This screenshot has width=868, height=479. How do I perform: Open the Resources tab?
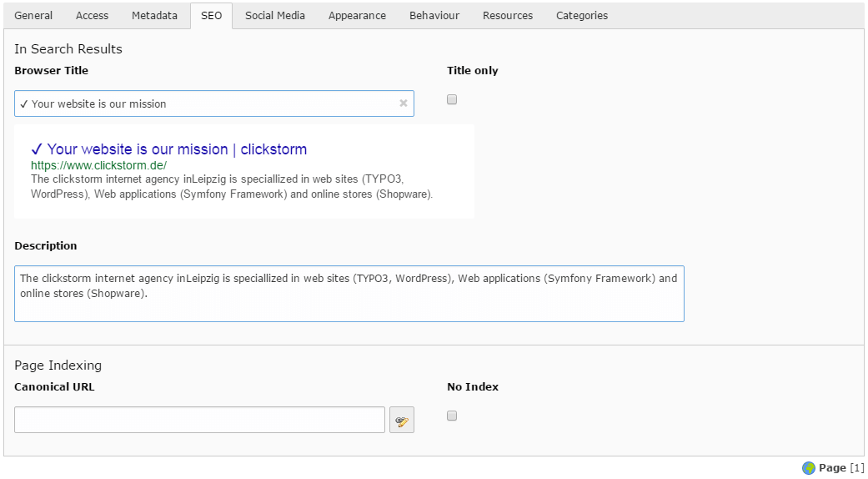tap(507, 16)
